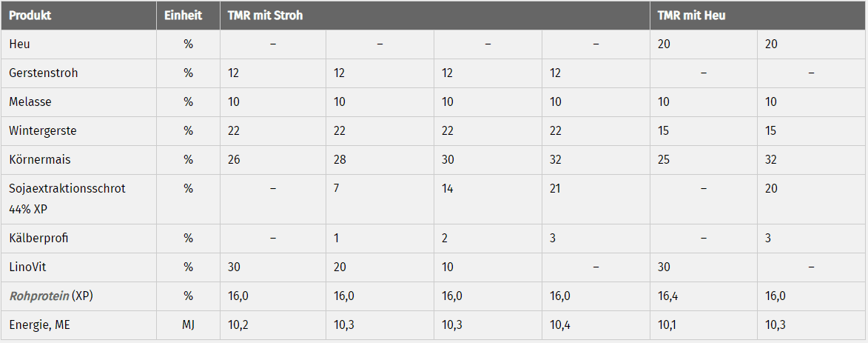Click the Gerstenstroh row label
Viewport: 868px width, 343px height.
point(43,73)
